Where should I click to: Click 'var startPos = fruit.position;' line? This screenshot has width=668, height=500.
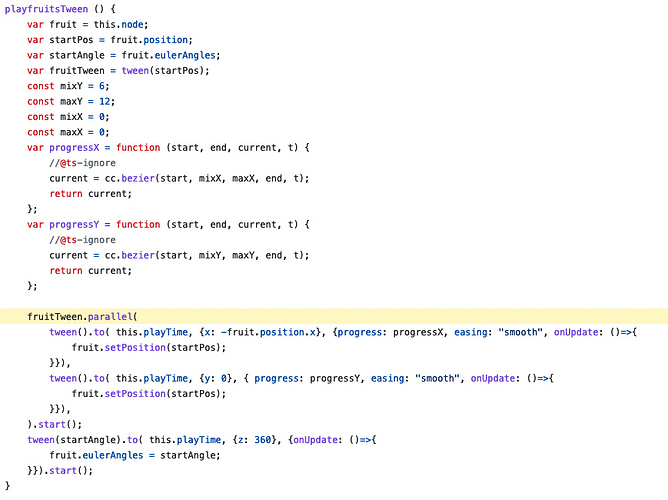pos(109,40)
